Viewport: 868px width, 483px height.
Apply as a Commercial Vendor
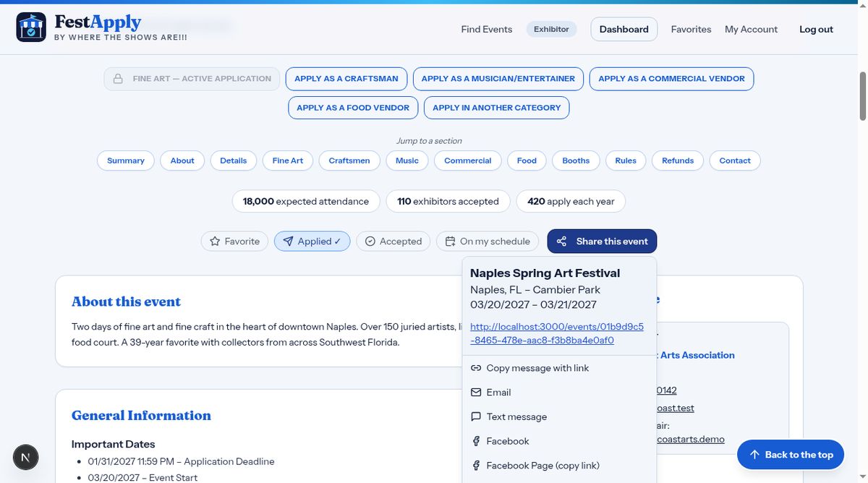(x=671, y=79)
